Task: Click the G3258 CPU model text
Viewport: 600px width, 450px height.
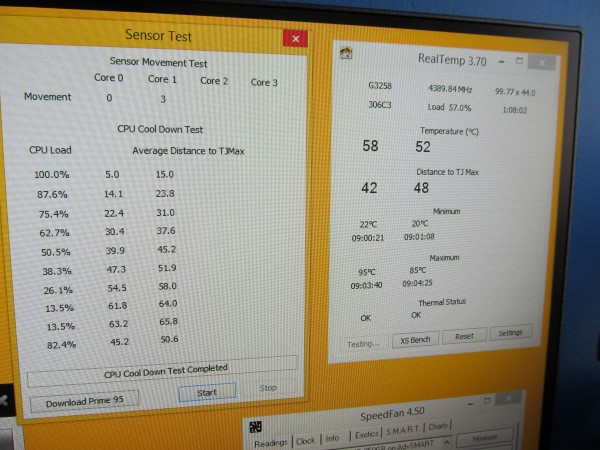Action: tap(380, 85)
